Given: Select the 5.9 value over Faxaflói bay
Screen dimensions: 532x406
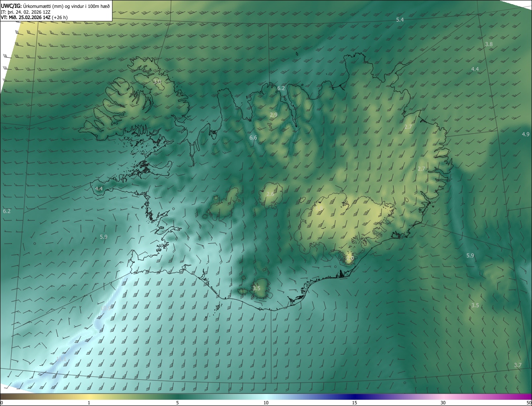Looking at the screenshot, I should (x=103, y=237).
